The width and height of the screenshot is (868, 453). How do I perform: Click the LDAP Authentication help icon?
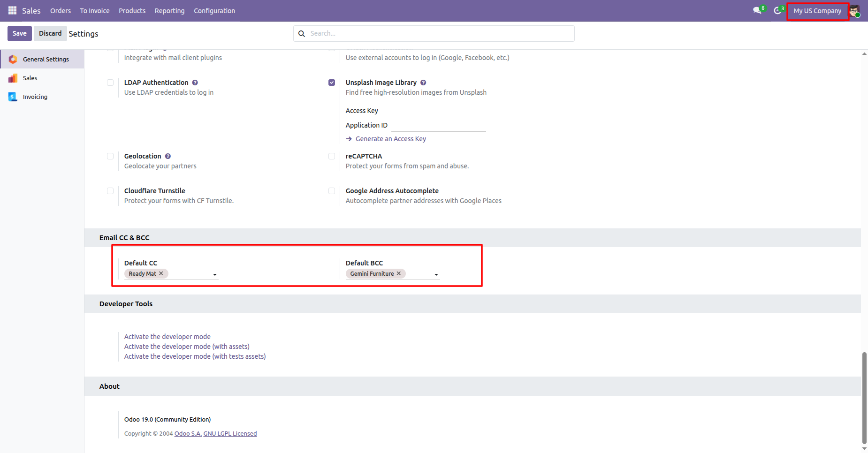(195, 83)
